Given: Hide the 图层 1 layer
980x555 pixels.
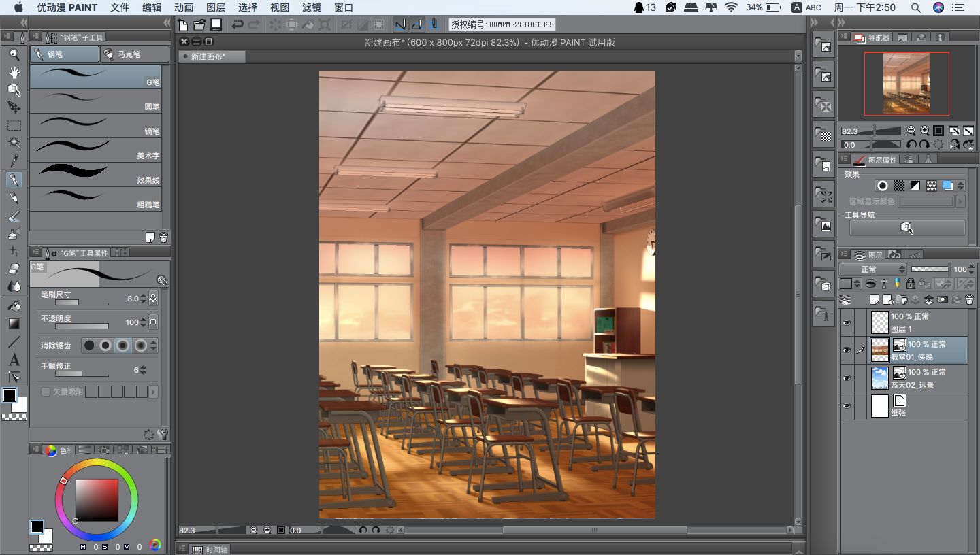Looking at the screenshot, I should point(847,323).
